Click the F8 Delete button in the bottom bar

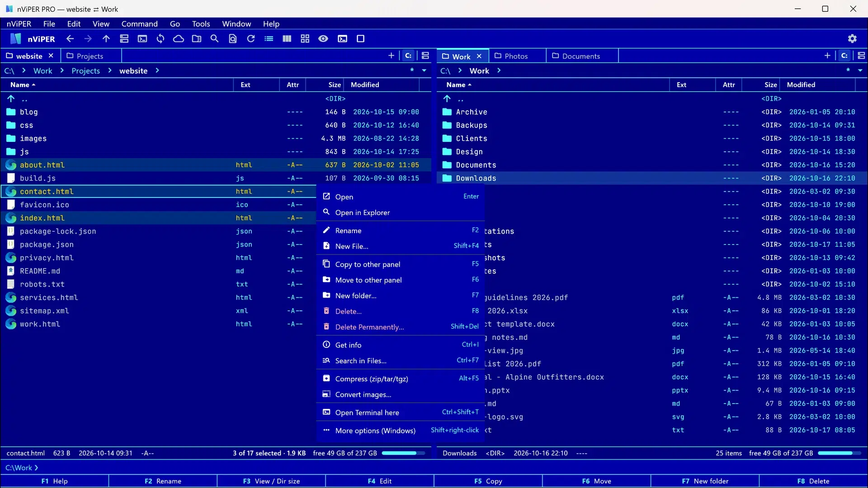tap(813, 481)
